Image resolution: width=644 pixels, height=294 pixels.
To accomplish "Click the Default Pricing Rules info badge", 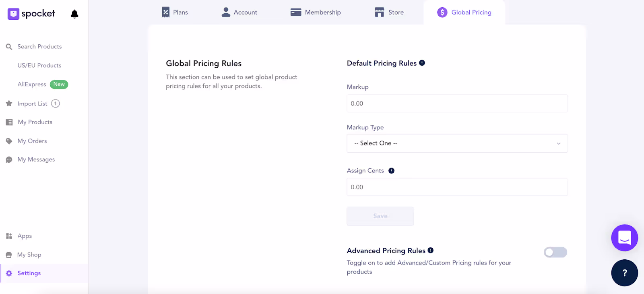I will pyautogui.click(x=422, y=62).
